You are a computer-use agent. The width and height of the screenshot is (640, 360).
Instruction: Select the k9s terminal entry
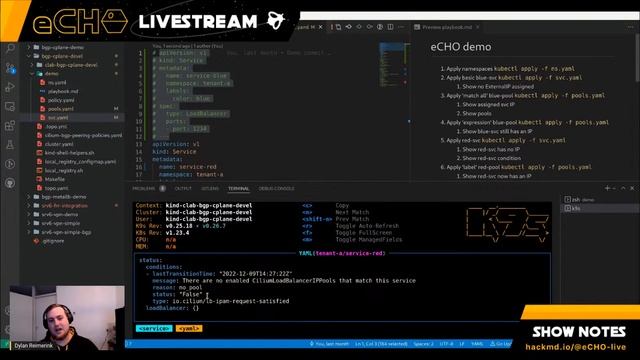(x=599, y=208)
